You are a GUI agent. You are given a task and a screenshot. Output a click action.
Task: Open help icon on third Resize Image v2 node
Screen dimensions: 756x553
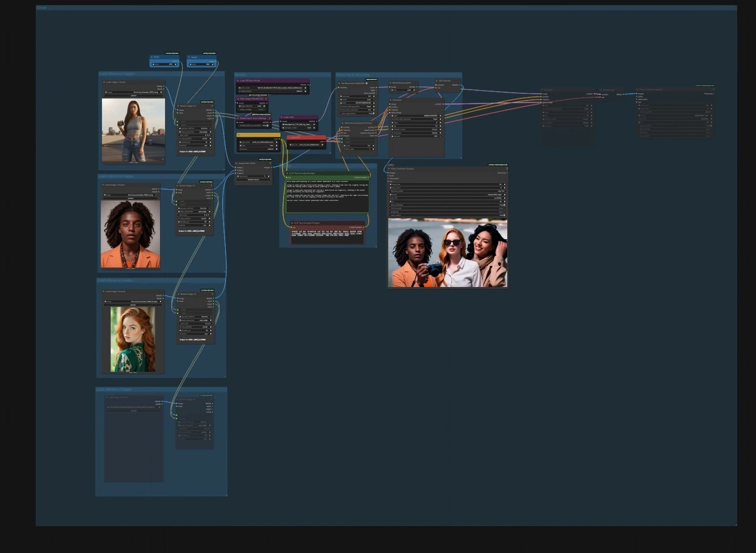(x=213, y=294)
